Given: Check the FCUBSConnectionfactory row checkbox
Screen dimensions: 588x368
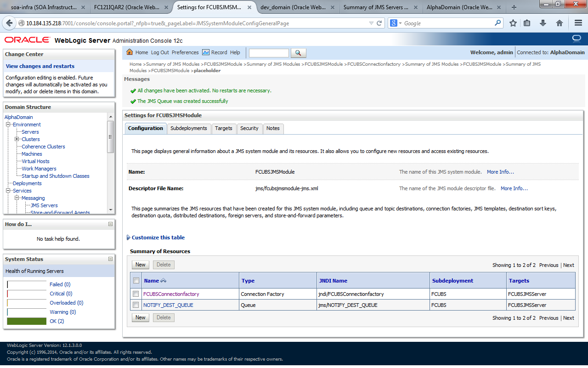Looking at the screenshot, I should pos(136,294).
